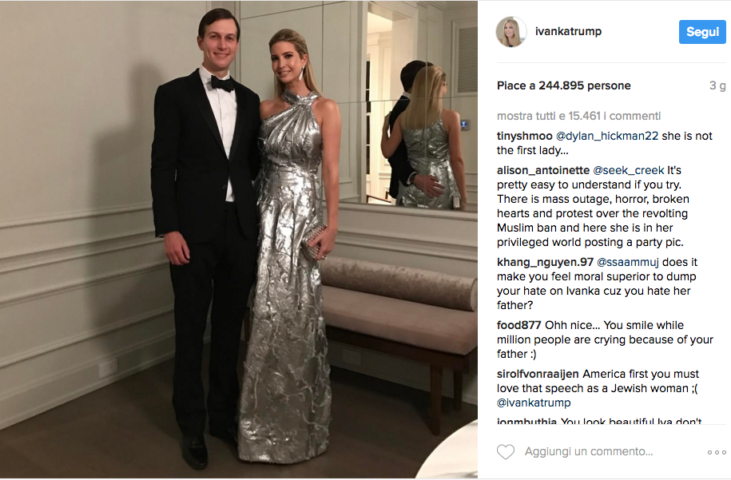731x480 pixels.
Task: Open khang_nguyen.97 commenter profile
Action: point(545,262)
